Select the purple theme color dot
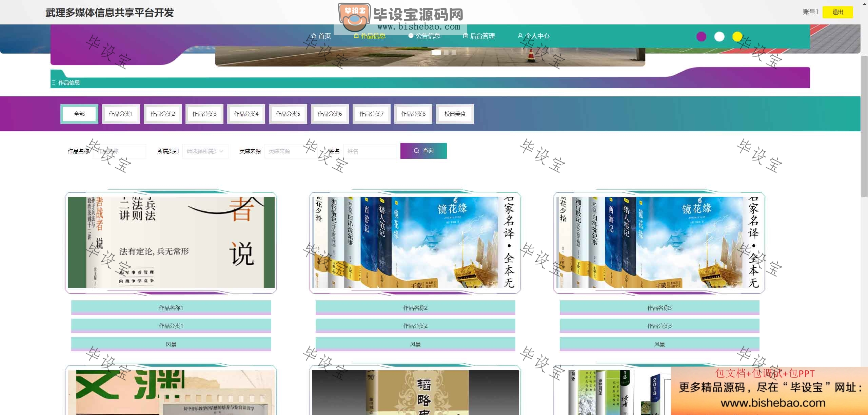The image size is (868, 415). pos(701,36)
